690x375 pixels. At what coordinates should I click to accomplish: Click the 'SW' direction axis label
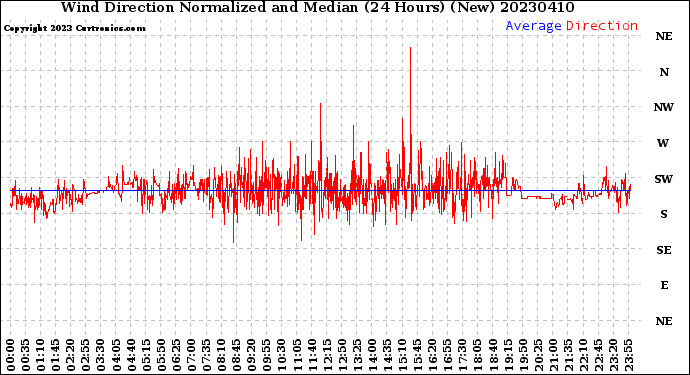point(664,179)
